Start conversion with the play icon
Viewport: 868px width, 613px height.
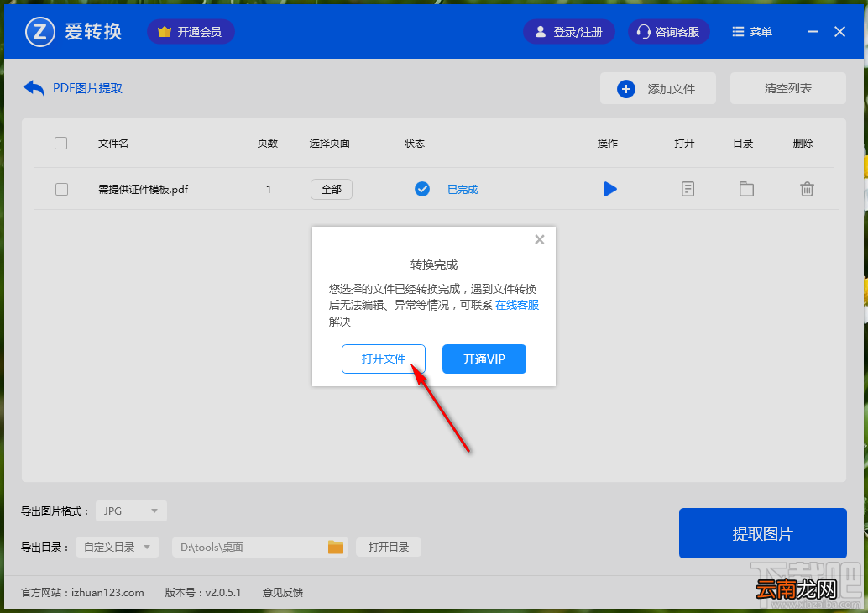[x=610, y=190]
